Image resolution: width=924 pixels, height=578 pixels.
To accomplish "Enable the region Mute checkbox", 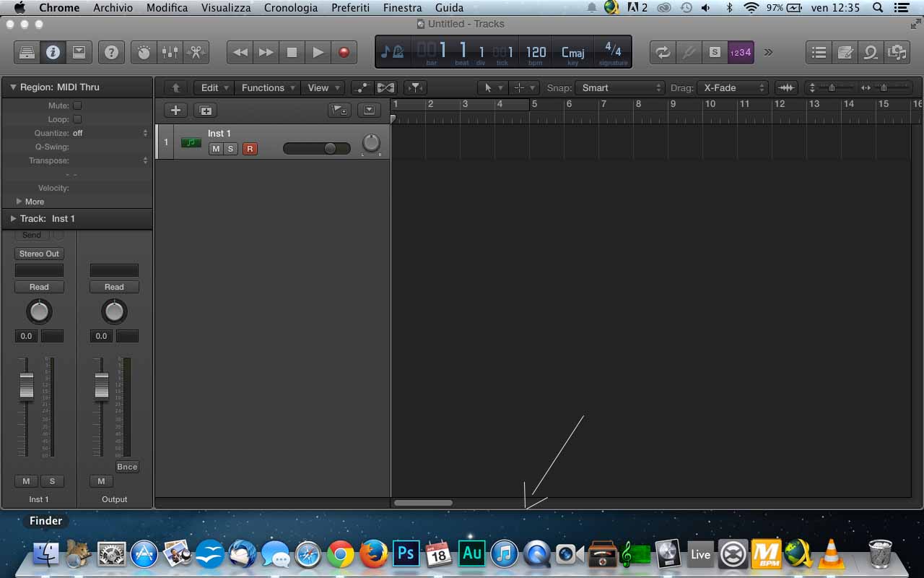I will coord(77,105).
